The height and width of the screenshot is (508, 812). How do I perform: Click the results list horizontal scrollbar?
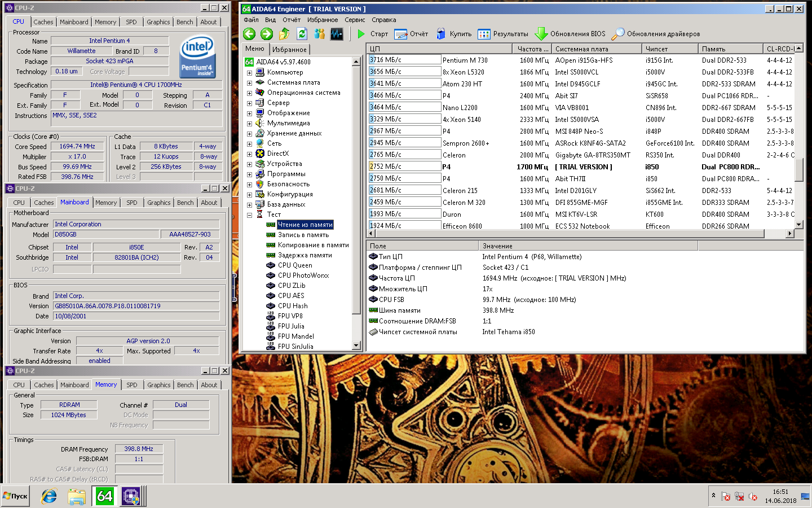581,233
